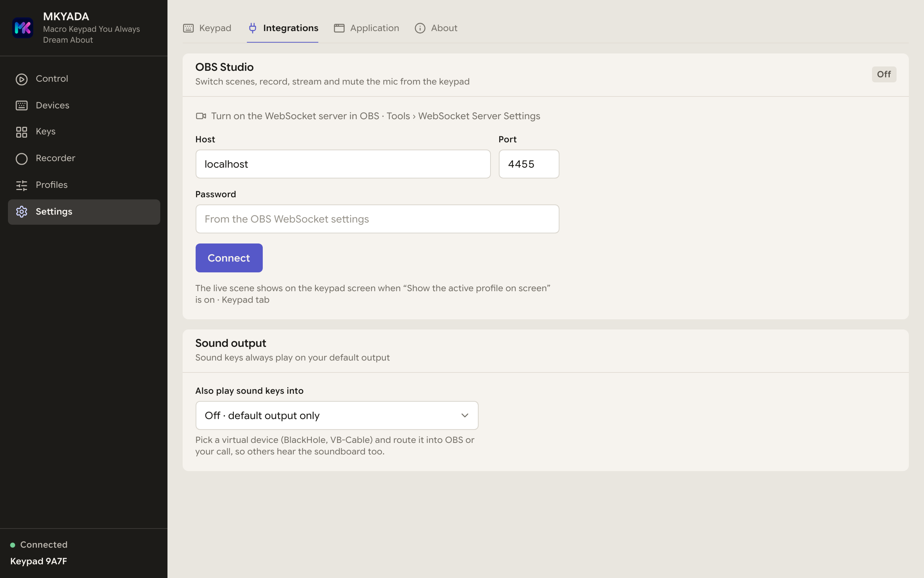Click the live scene keypad screen note

click(372, 294)
